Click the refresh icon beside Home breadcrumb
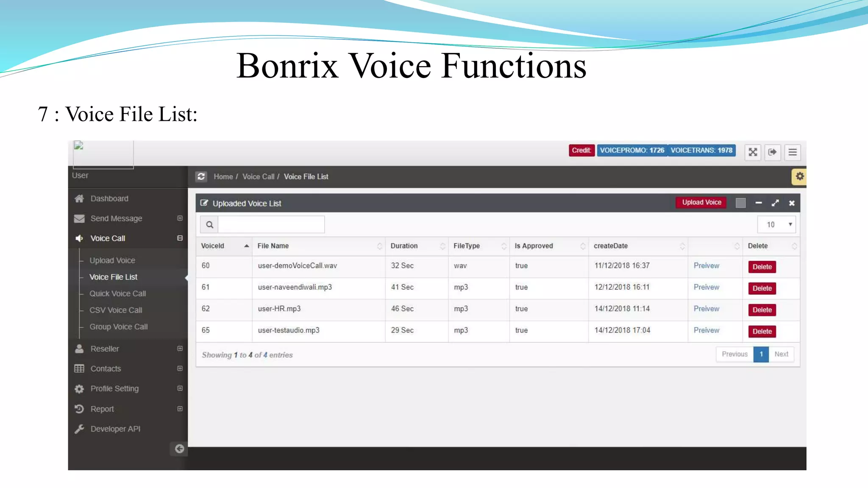Viewport: 868px width, 488px height. click(201, 176)
